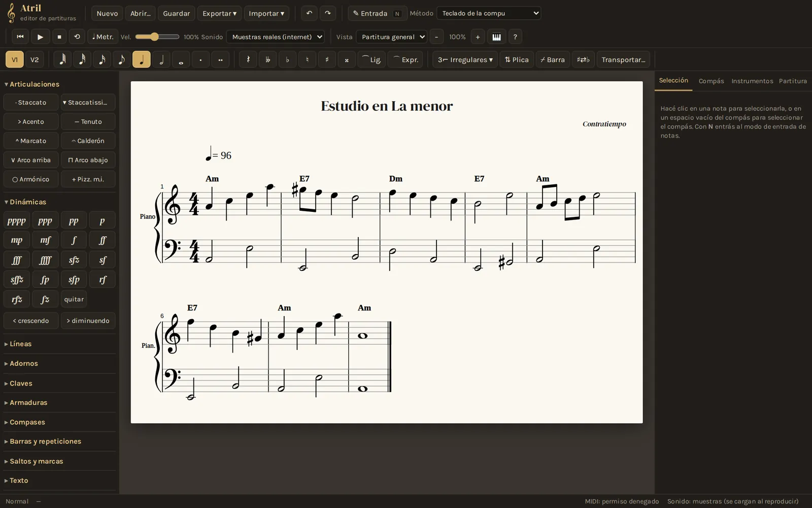Screen dimensions: 812x508
Task: Select the 16th note duration
Action: 102,59
